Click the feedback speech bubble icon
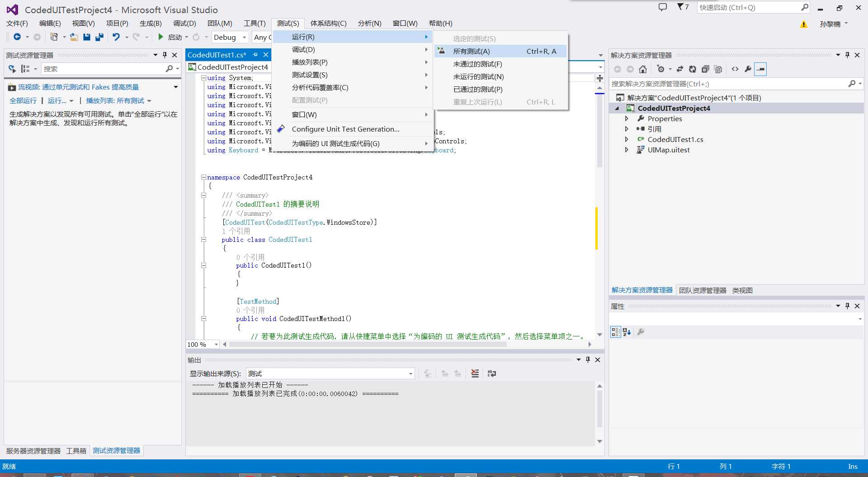This screenshot has width=868, height=477. [x=663, y=7]
